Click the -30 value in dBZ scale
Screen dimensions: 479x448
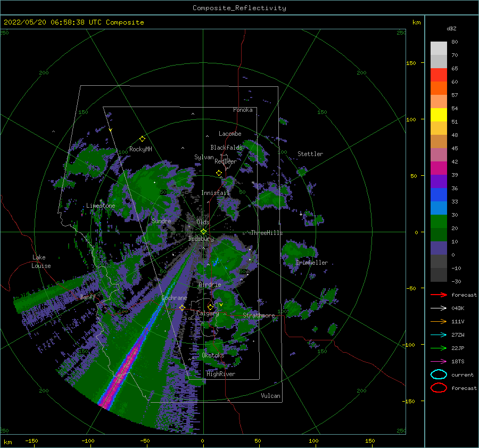point(456,281)
